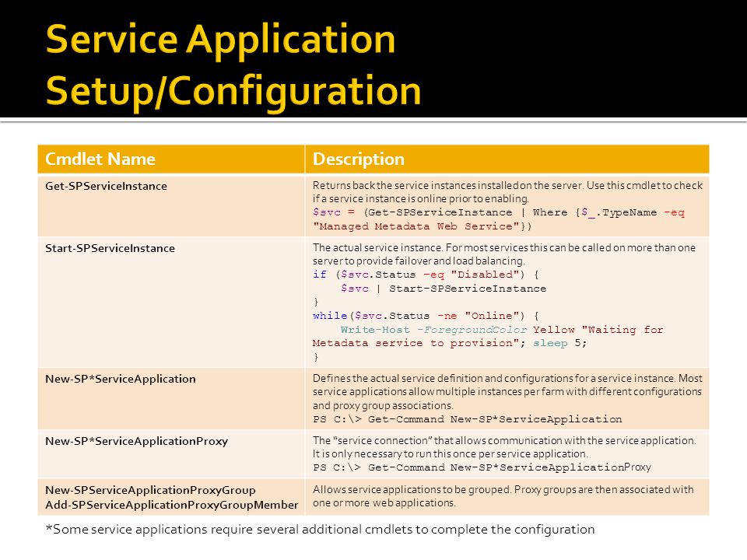747x560 pixels.
Task: Click the text 'and proxy group associations.'
Action: coord(383,406)
